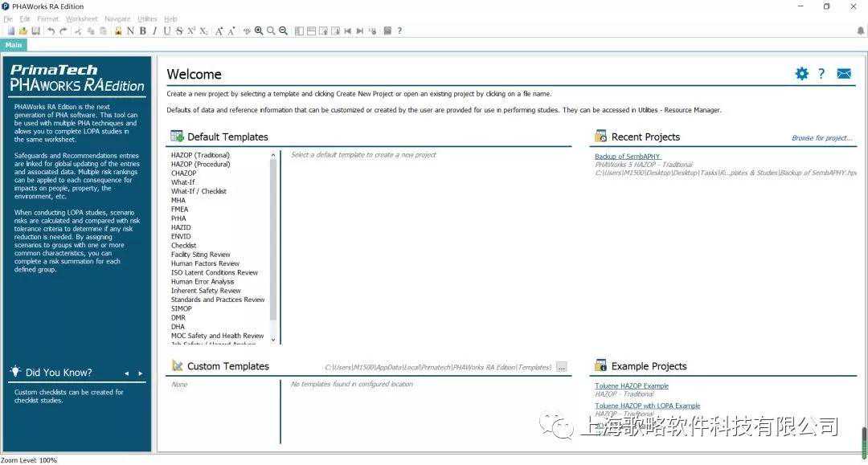The width and height of the screenshot is (868, 465).
Task: Open the Toluene HAZOP Example project
Action: click(x=632, y=386)
